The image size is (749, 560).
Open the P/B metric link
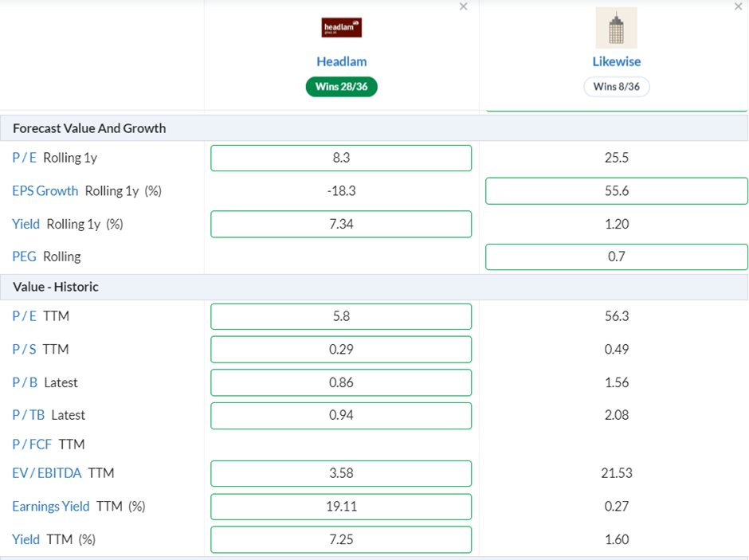[x=25, y=382]
